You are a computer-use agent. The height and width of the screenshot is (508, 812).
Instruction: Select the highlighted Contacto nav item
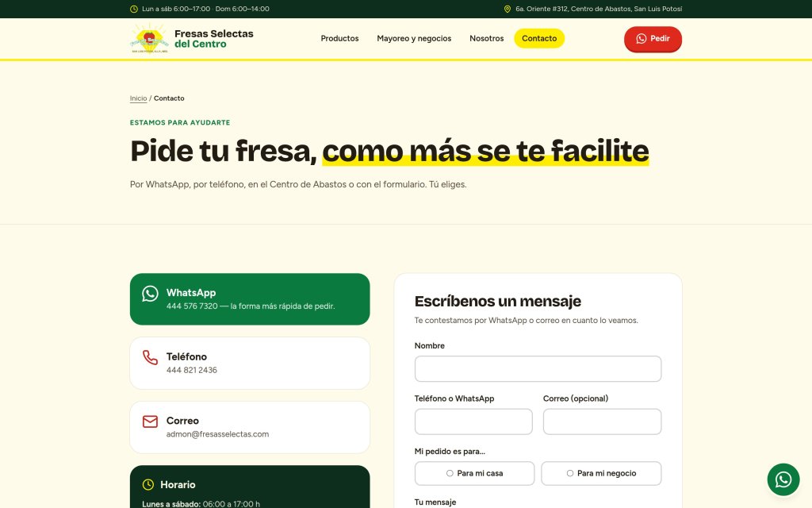click(539, 38)
